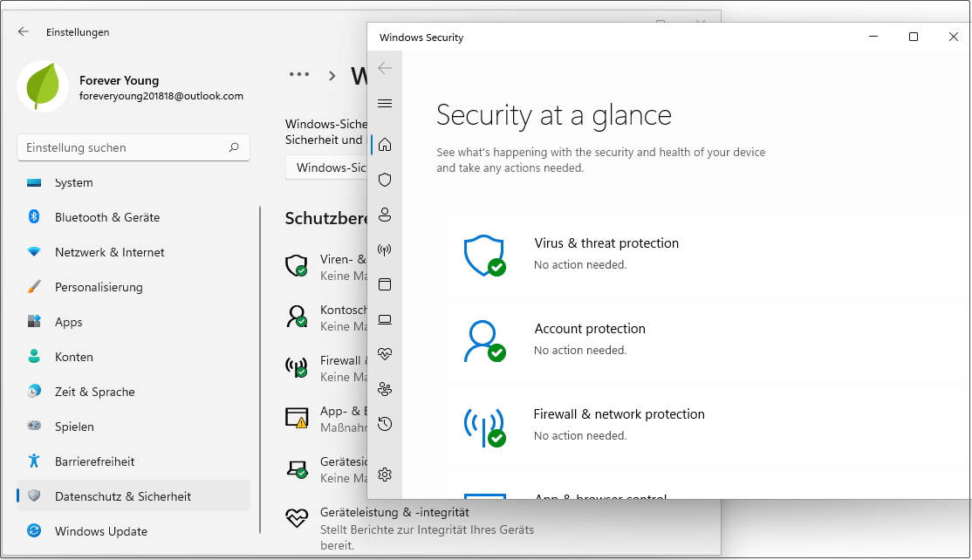Image resolution: width=972 pixels, height=560 pixels.
Task: Click the Bluetooth icon in sidebar
Action: [34, 216]
